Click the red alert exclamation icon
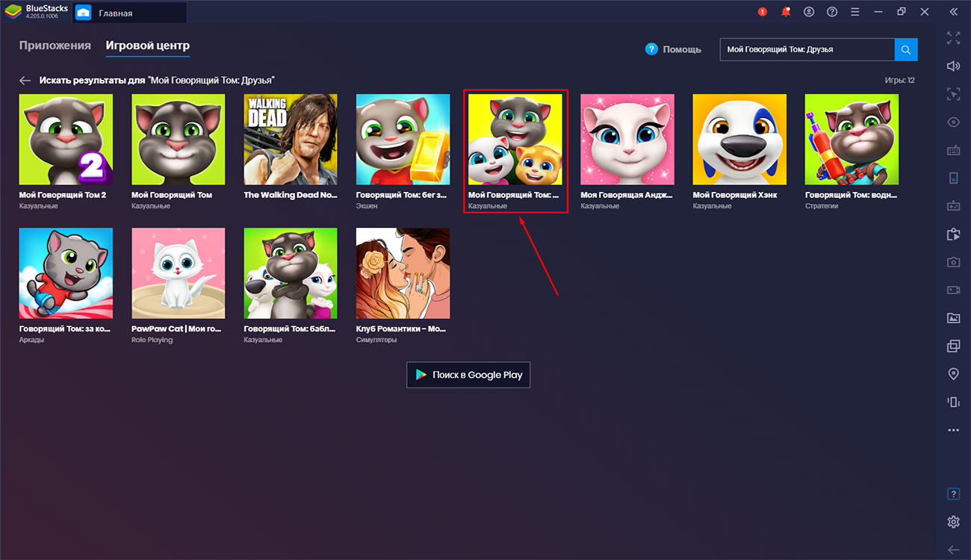Image resolution: width=971 pixels, height=560 pixels. (763, 12)
